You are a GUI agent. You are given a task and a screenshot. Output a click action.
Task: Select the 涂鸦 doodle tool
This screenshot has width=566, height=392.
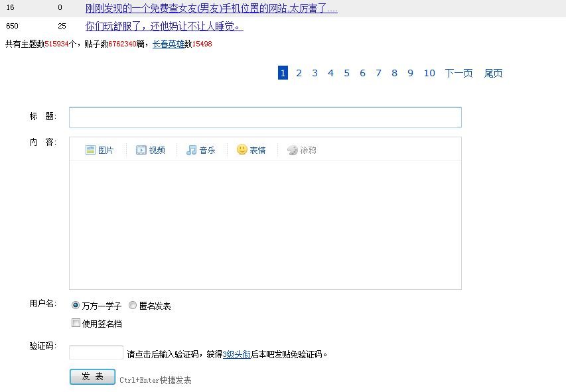[302, 150]
